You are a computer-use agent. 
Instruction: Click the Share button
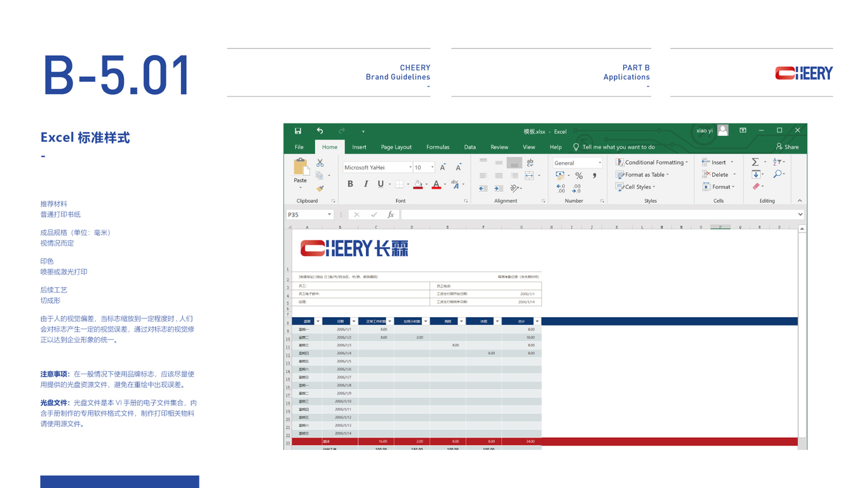point(787,147)
